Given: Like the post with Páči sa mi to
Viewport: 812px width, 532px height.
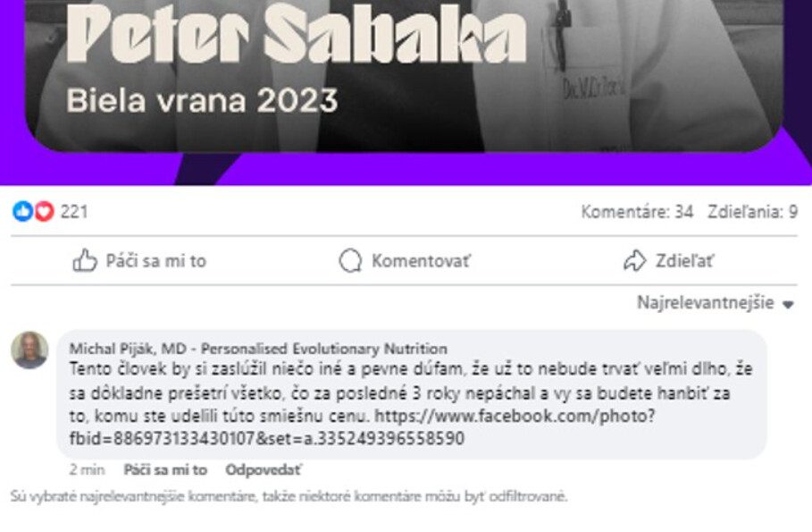Looking at the screenshot, I should (139, 260).
